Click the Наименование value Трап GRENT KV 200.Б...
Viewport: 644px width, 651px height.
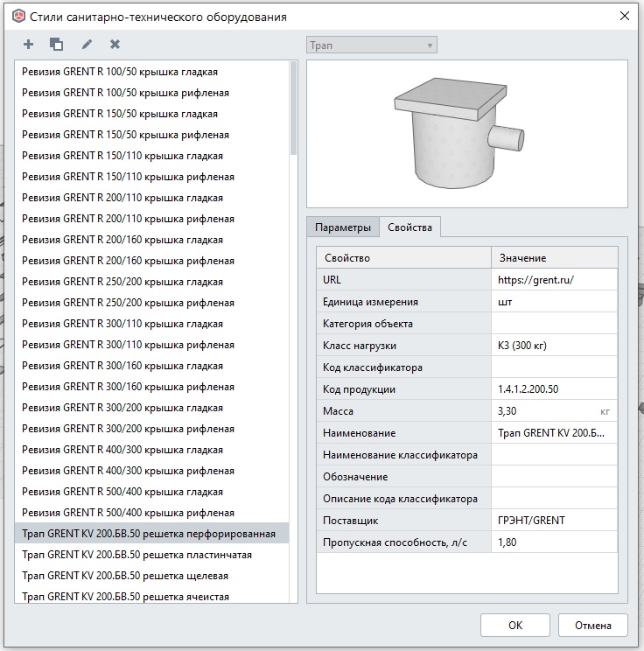point(555,433)
